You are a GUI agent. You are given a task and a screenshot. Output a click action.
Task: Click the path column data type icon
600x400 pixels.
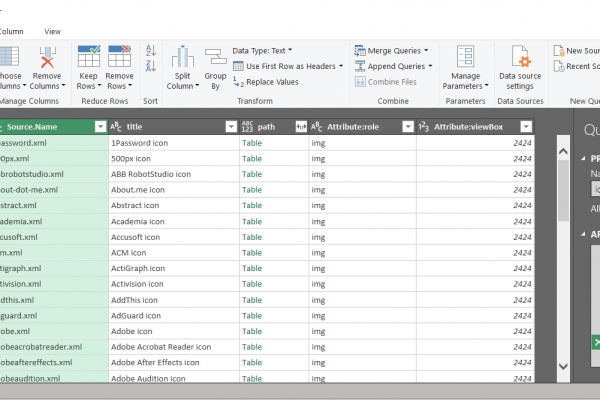(x=248, y=127)
